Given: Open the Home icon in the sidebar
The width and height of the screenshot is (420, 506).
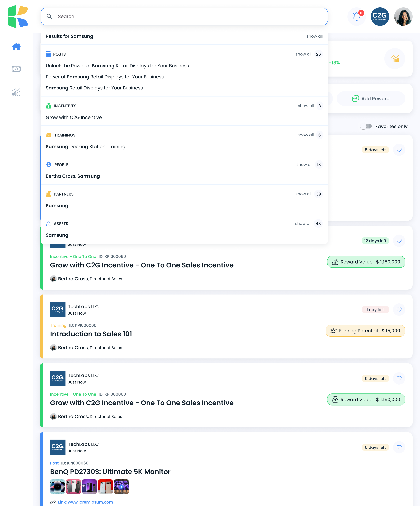Looking at the screenshot, I should coord(16,47).
